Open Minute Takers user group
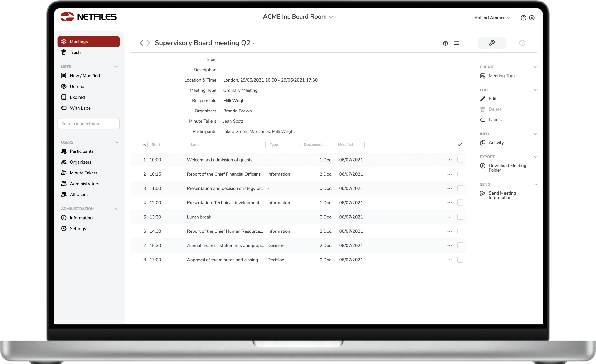The height and width of the screenshot is (364, 596). pos(79,173)
